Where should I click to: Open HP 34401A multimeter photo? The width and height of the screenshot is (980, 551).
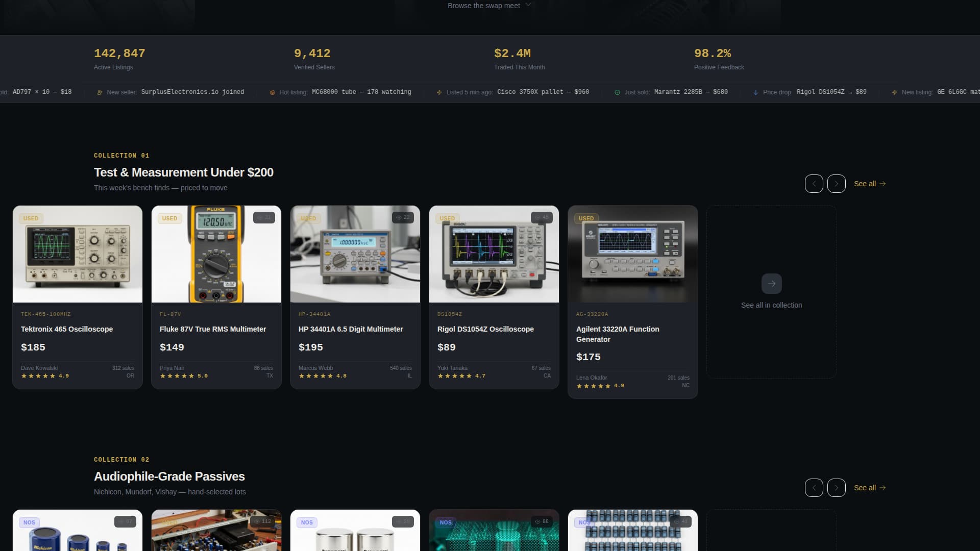click(355, 254)
